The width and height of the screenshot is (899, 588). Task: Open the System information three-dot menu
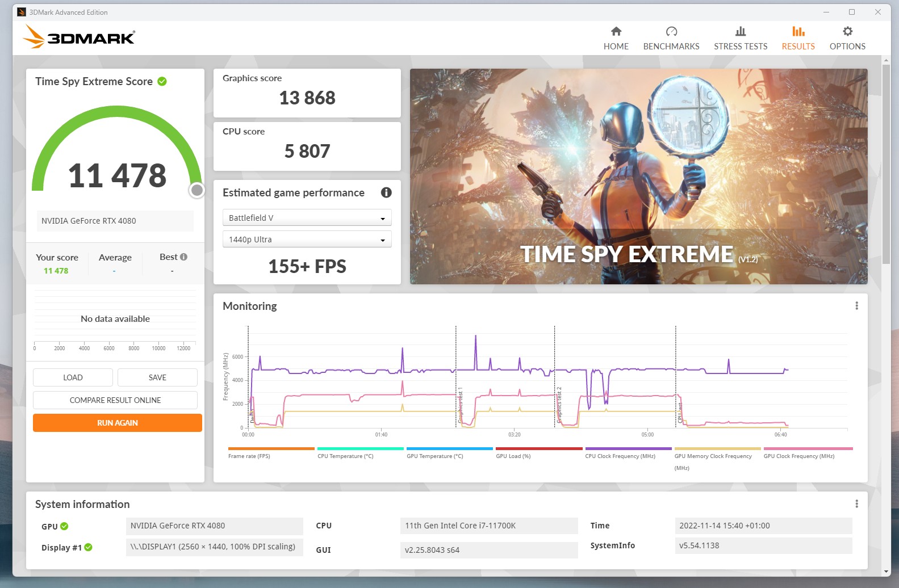(x=856, y=504)
